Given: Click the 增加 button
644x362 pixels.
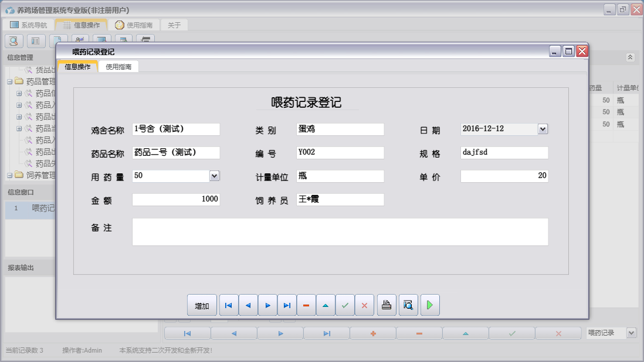Looking at the screenshot, I should 202,305.
